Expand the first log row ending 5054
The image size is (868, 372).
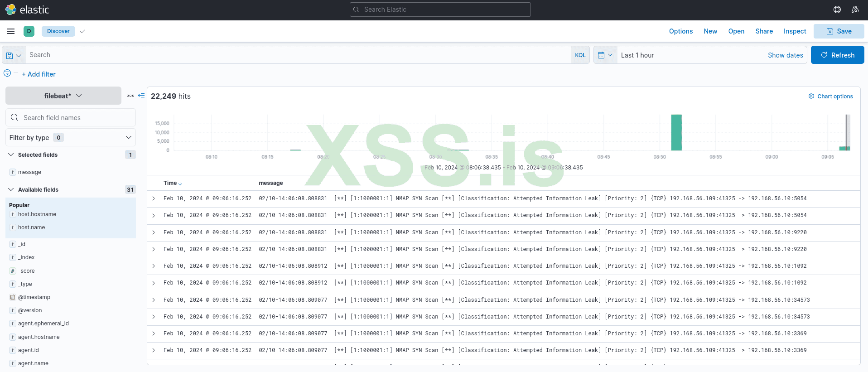click(x=154, y=198)
